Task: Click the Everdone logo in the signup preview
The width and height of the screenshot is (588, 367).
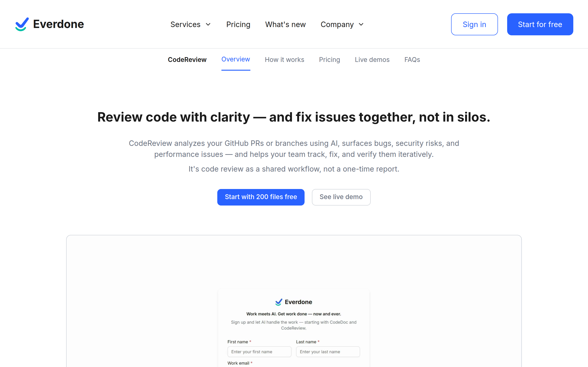Action: (x=294, y=302)
